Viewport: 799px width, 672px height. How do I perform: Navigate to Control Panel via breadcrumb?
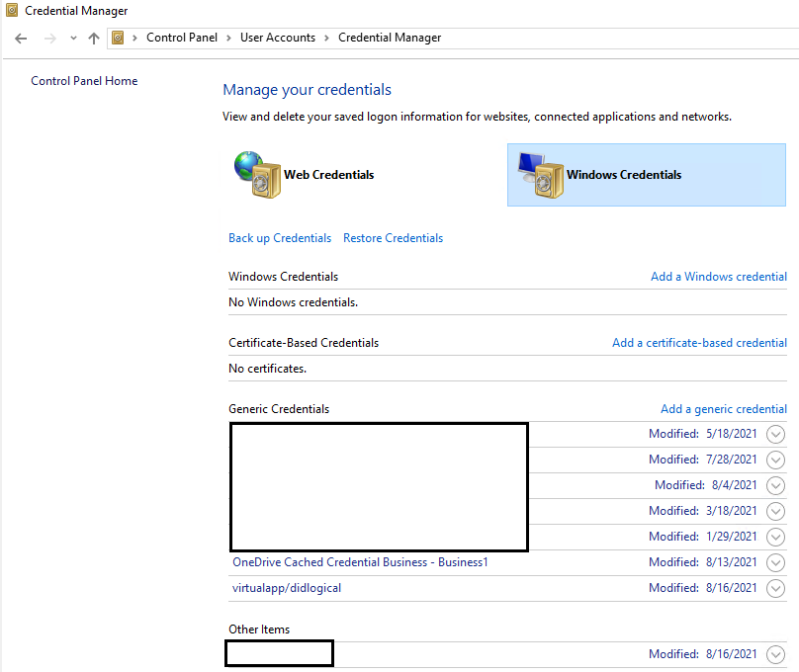[182, 38]
